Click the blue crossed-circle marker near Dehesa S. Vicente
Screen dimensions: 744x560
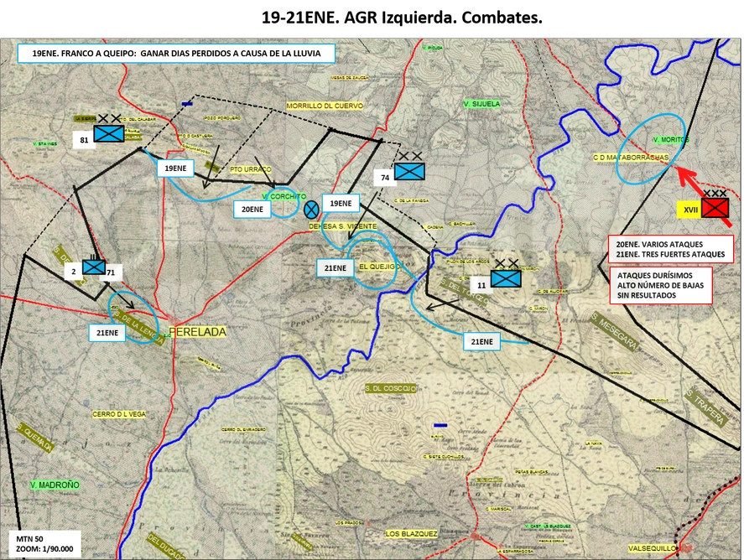point(311,209)
